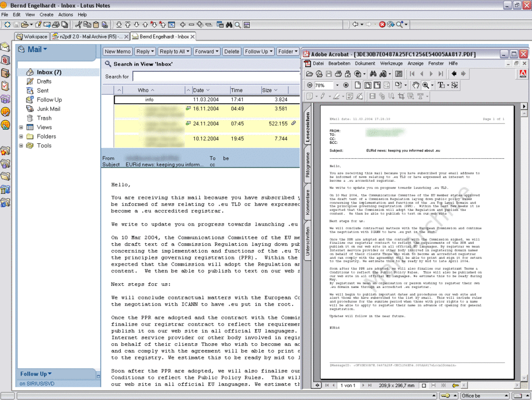Click the Adobe logo icon in Acrobat toolbar
This screenshot has height=400, width=532.
pyautogui.click(x=523, y=74)
